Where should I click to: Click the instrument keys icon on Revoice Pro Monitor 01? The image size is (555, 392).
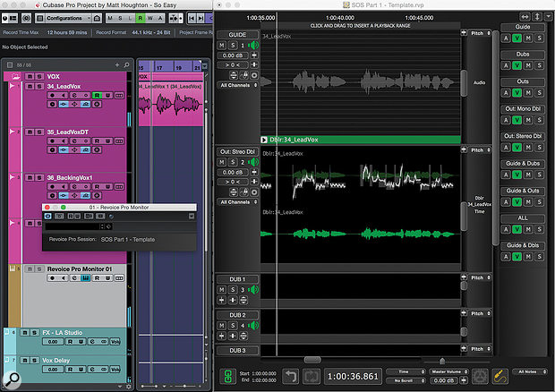(86, 278)
